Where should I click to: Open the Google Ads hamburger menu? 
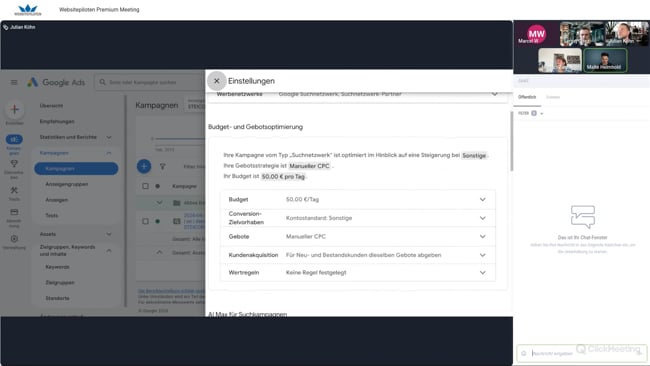coord(14,82)
